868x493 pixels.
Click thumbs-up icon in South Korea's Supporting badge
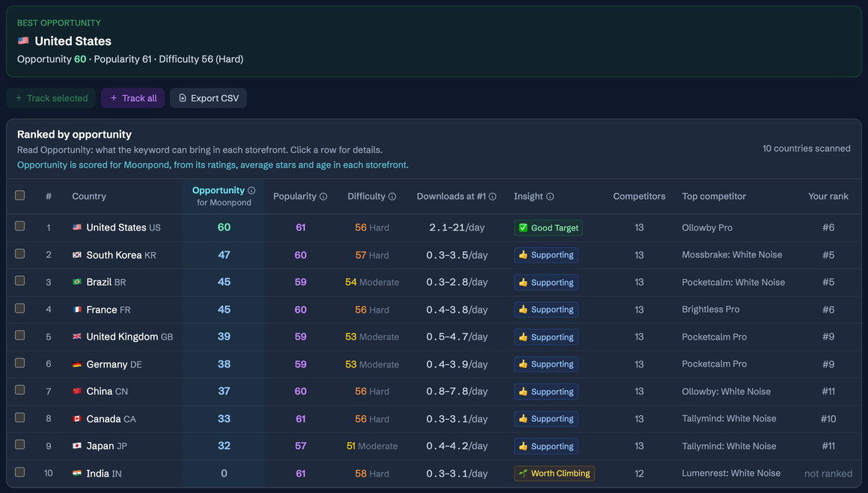pos(522,255)
